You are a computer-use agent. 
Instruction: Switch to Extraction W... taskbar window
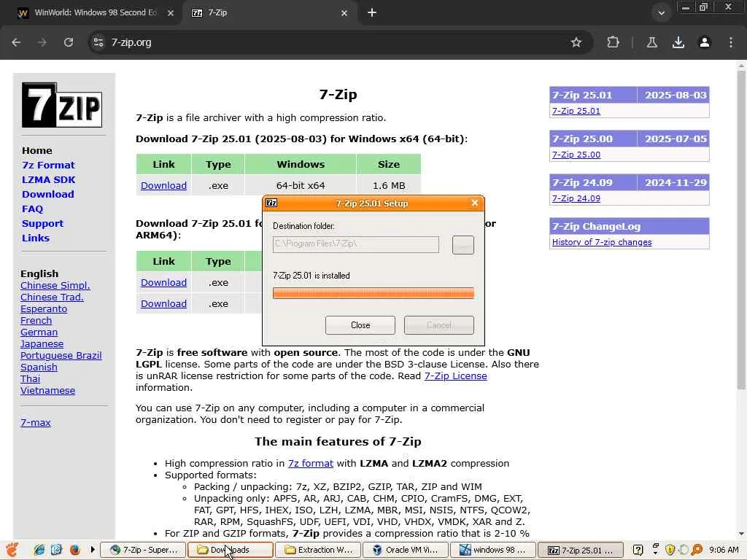(318, 550)
